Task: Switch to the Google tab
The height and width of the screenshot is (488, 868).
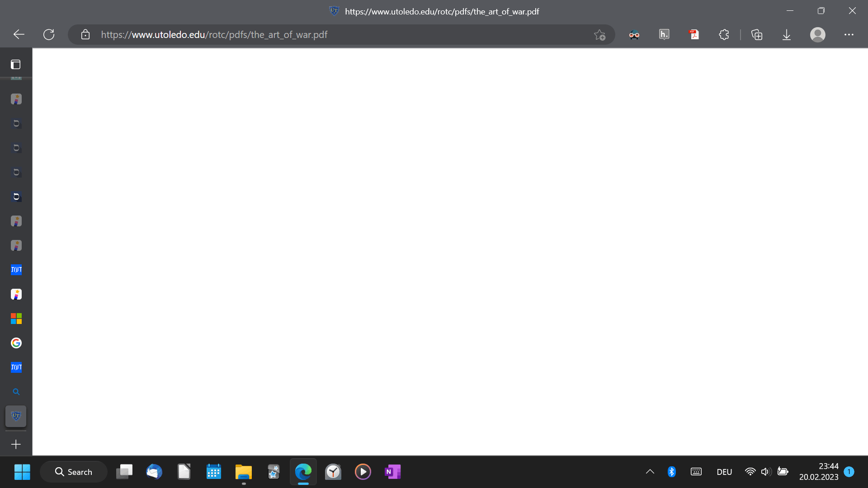Action: [16, 343]
